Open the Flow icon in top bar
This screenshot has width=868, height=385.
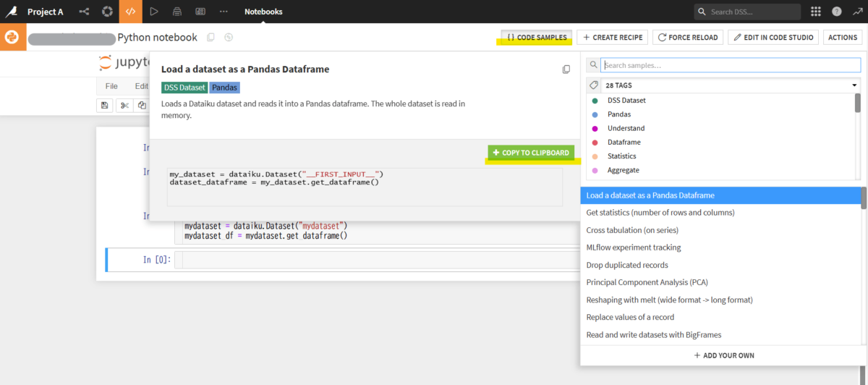[84, 12]
